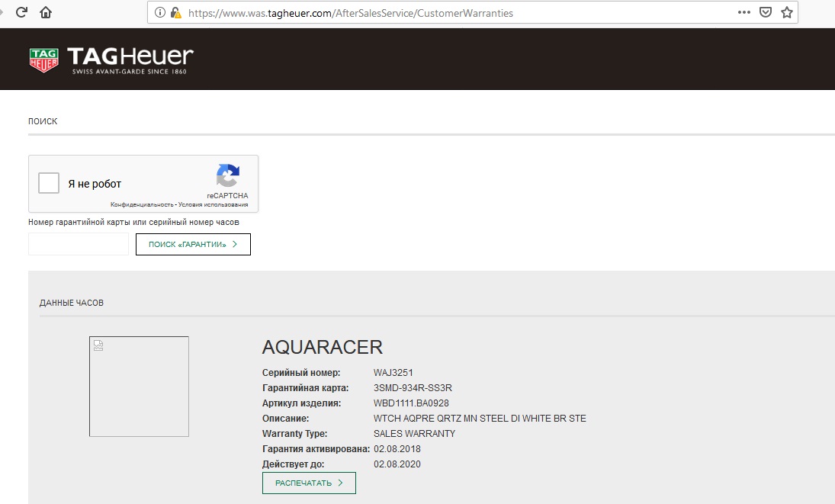This screenshot has height=504, width=835.
Task: Click the serial number value WAJ3251
Action: click(393, 373)
